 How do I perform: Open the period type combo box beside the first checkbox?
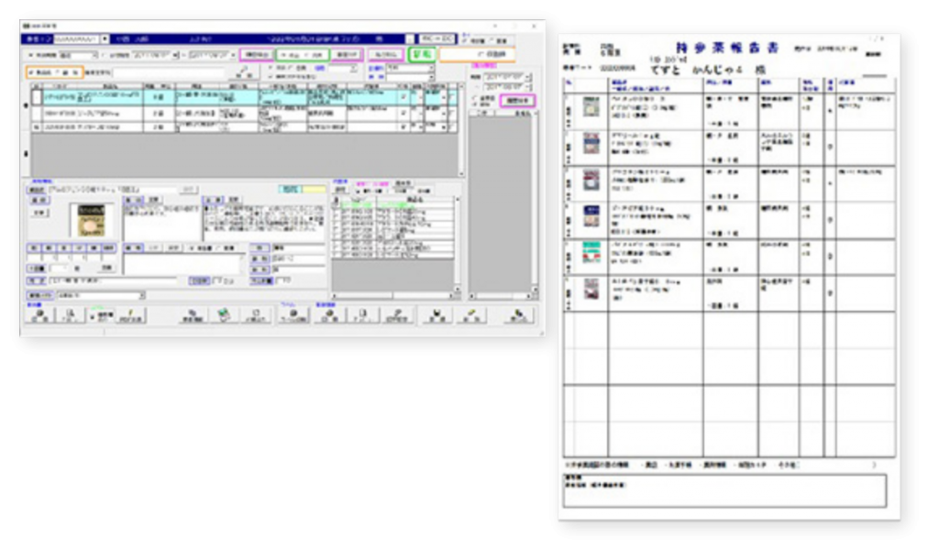click(79, 55)
